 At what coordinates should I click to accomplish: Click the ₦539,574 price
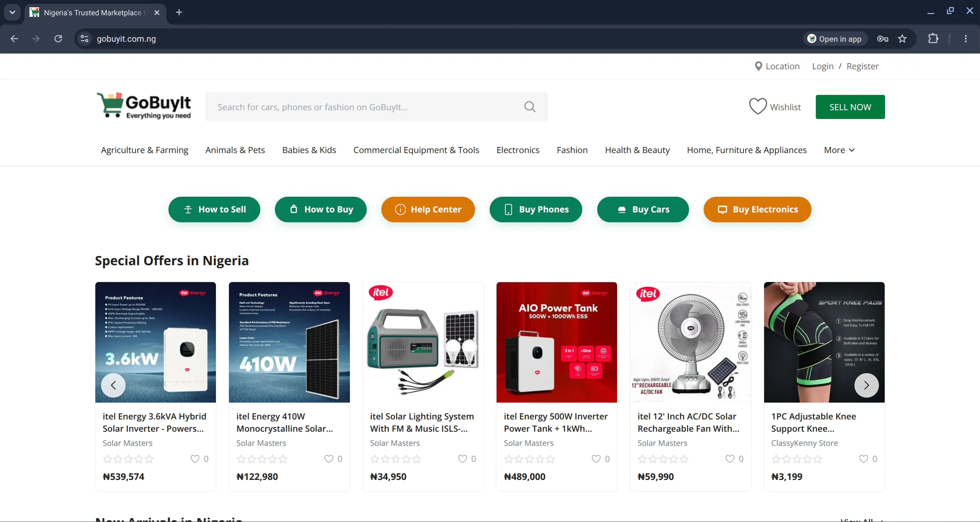(123, 476)
